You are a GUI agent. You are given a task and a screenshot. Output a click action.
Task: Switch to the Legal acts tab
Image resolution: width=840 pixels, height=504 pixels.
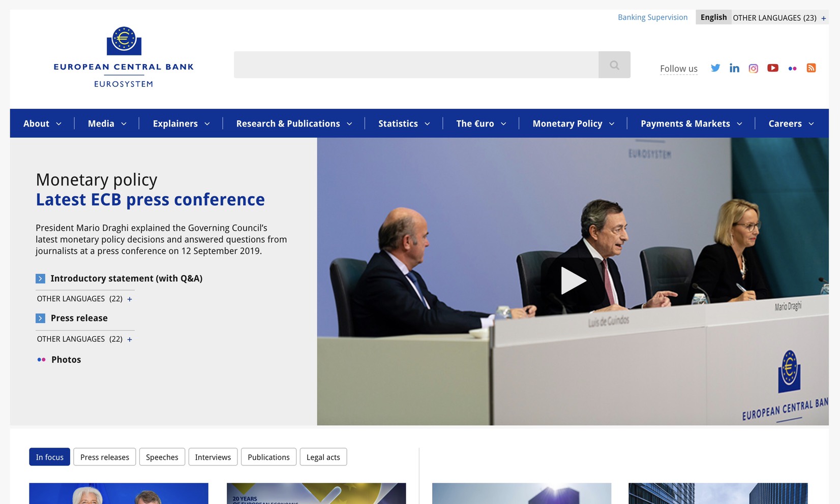pyautogui.click(x=323, y=457)
